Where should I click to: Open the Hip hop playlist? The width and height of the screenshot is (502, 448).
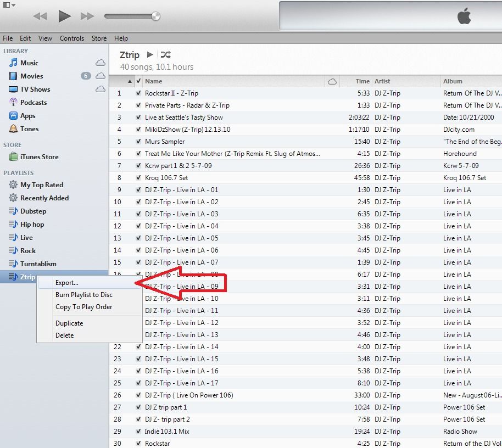tap(32, 225)
